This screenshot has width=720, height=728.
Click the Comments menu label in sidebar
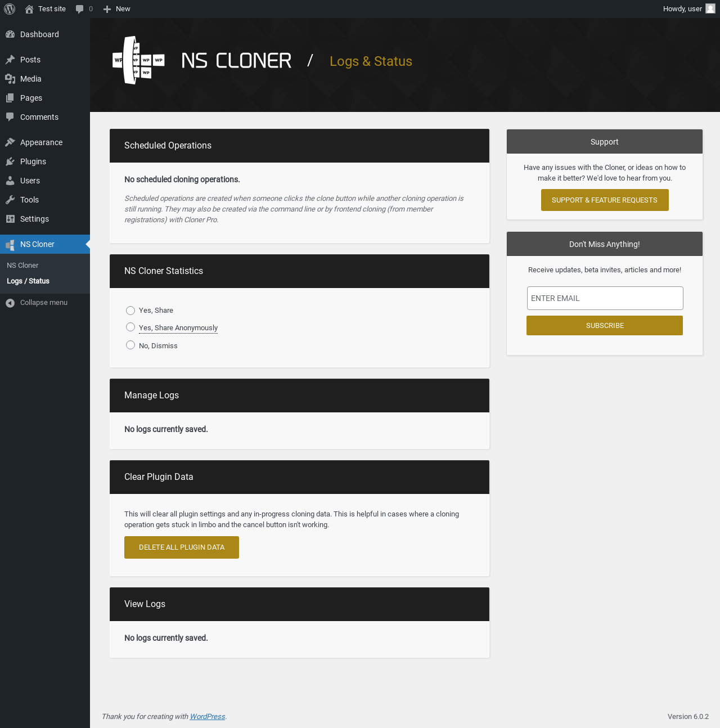click(x=39, y=117)
